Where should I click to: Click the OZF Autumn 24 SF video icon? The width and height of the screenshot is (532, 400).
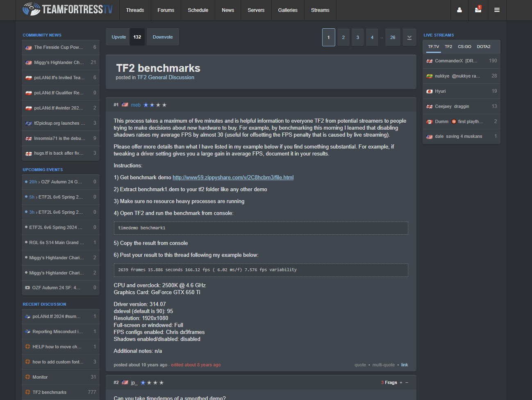[27, 288]
